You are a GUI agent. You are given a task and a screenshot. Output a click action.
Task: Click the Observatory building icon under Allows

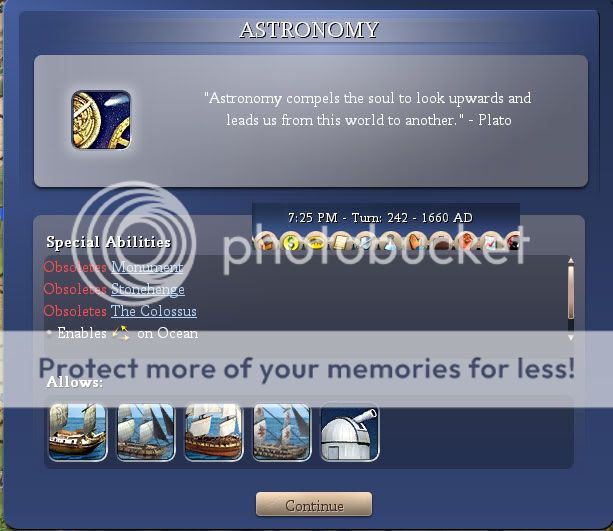350,432
